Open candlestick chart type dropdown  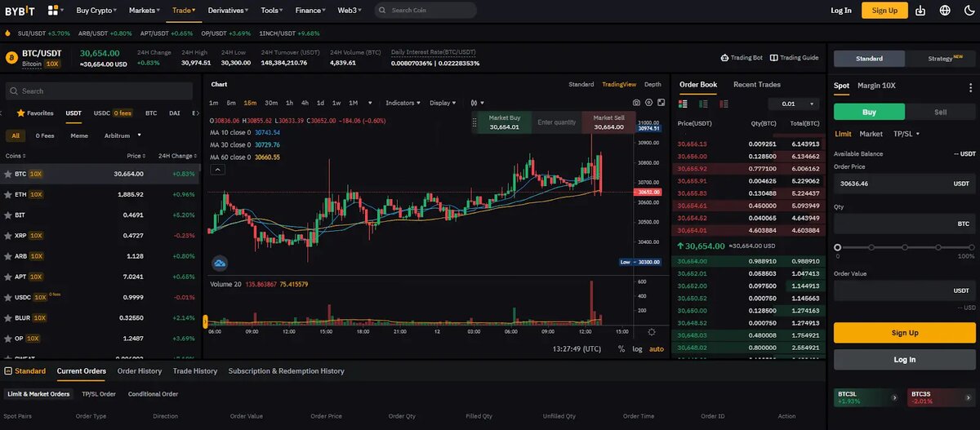476,103
